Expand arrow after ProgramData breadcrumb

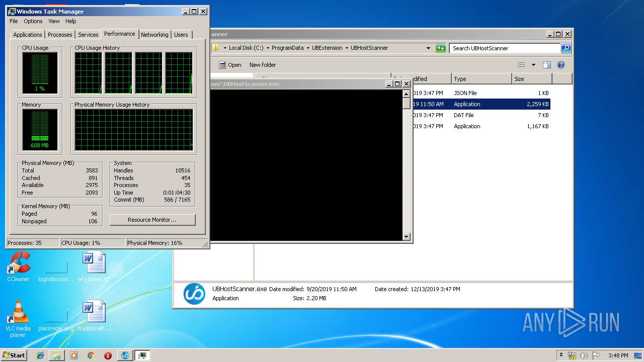tap(307, 48)
